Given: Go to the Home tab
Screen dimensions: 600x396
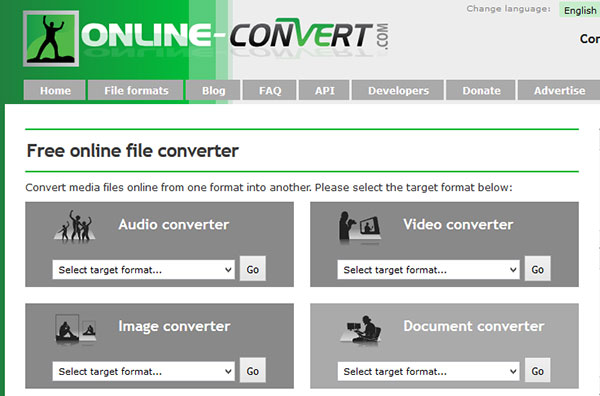Looking at the screenshot, I should (x=55, y=90).
